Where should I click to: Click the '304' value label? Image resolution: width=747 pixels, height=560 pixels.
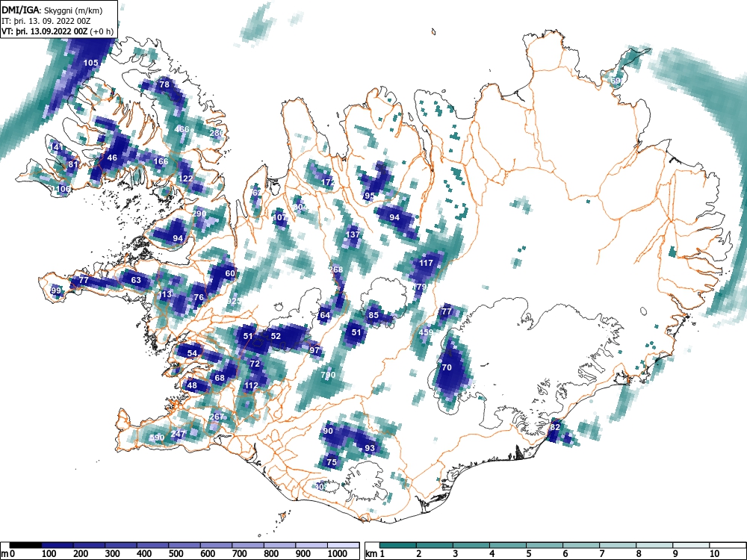[x=300, y=207]
